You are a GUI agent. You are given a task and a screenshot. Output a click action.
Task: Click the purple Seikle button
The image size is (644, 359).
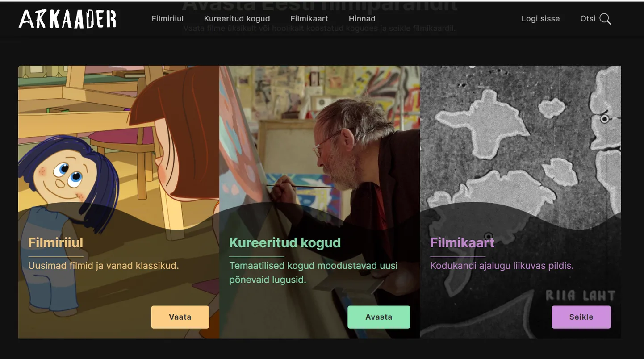coord(581,317)
